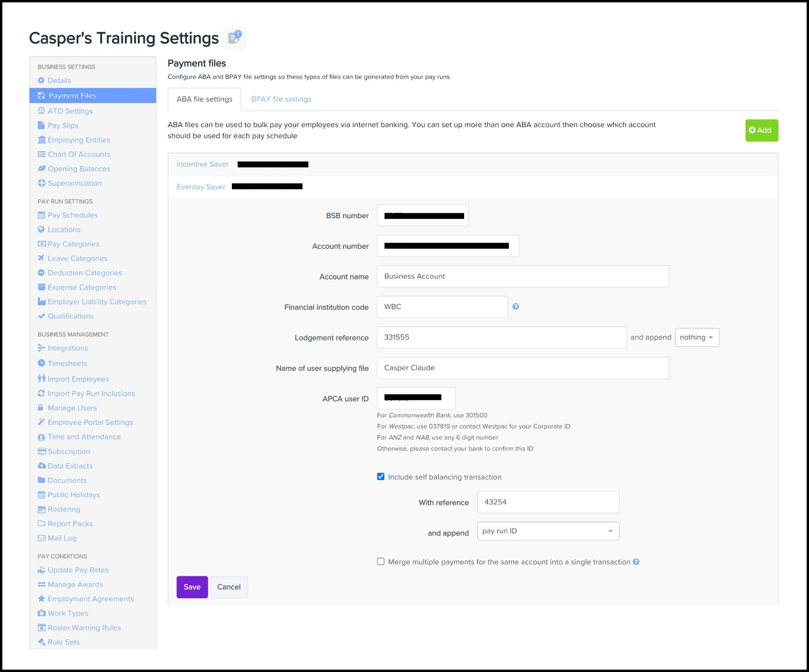Expand the Incentive Saver account entry
The height and width of the screenshot is (672, 809).
pos(202,164)
